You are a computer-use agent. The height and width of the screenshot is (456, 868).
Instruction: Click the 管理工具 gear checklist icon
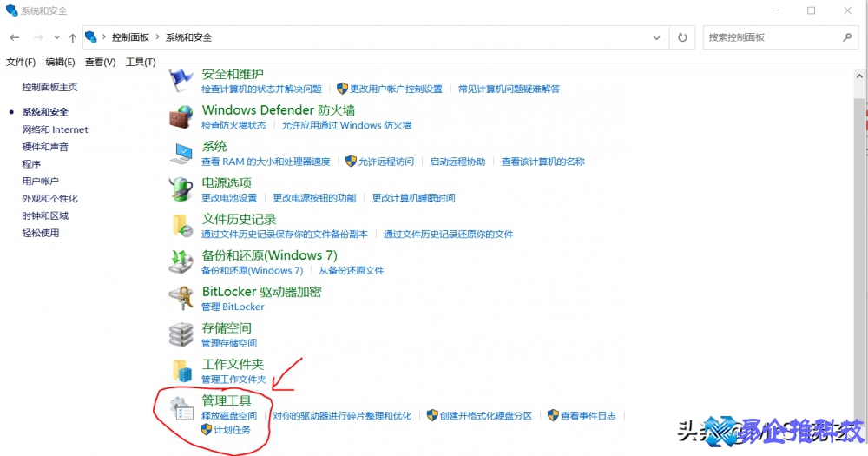click(x=181, y=408)
